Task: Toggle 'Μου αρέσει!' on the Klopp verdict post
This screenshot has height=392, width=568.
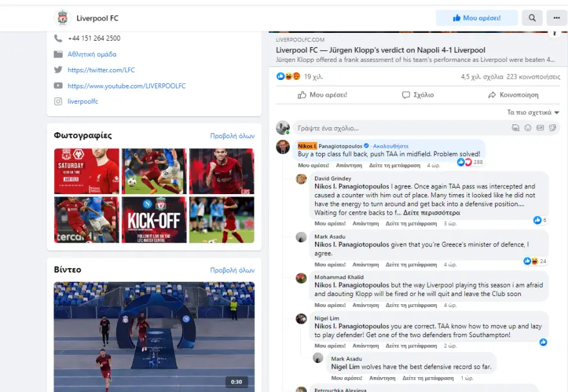Action: click(322, 95)
